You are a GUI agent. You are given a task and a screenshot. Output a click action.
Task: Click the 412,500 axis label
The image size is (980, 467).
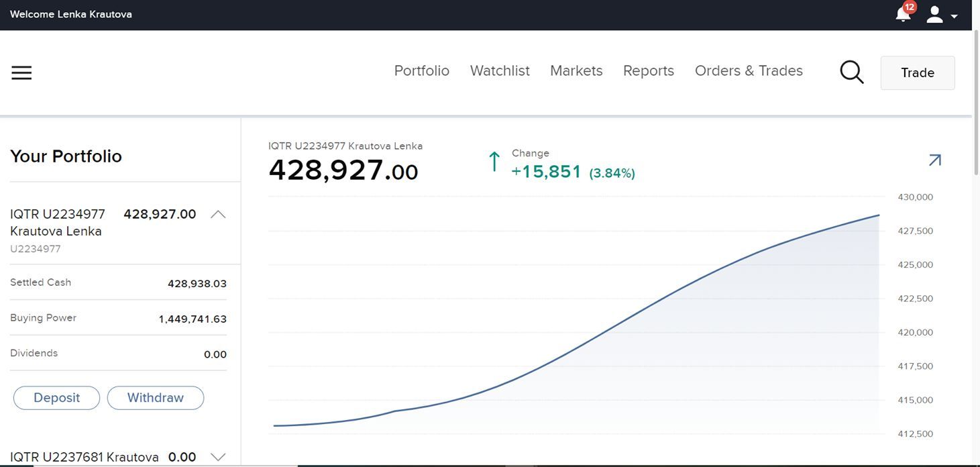[x=915, y=434]
